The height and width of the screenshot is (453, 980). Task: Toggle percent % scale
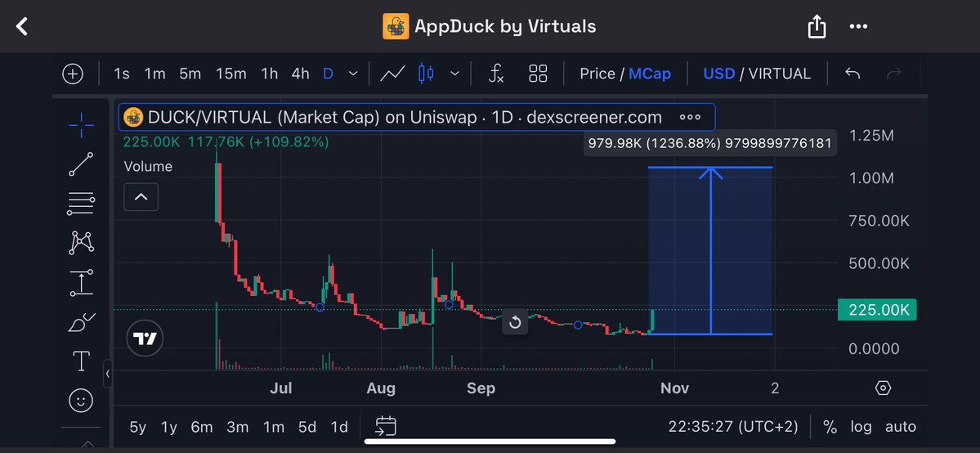tap(830, 428)
